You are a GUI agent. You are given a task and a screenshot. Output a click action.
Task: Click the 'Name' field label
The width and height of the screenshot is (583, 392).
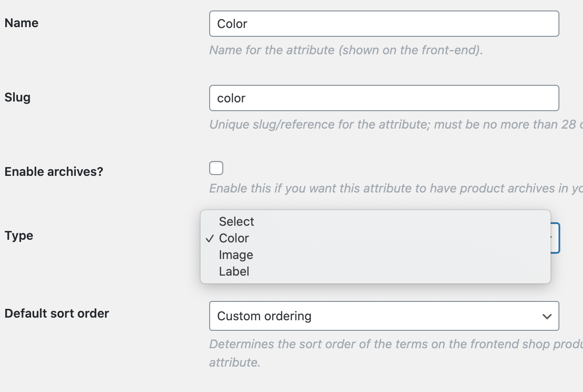click(x=21, y=23)
